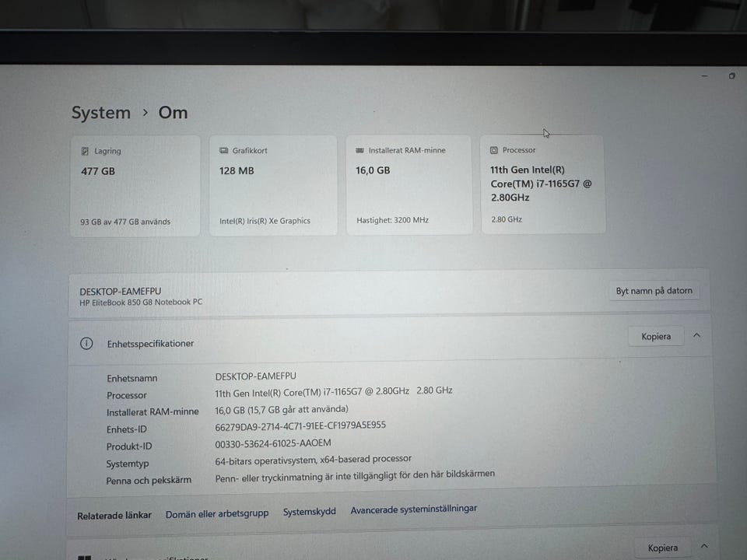Minimize the Settings window
Image resolution: width=747 pixels, height=560 pixels.
(705, 75)
